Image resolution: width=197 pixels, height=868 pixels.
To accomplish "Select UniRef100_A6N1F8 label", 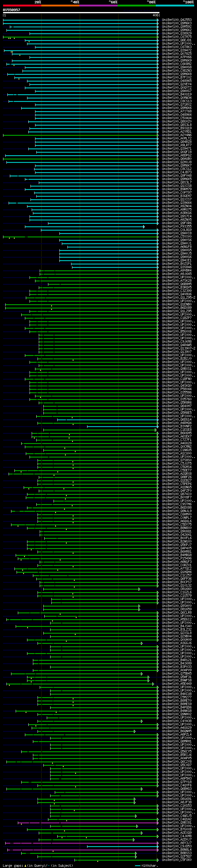I will 177,247.
